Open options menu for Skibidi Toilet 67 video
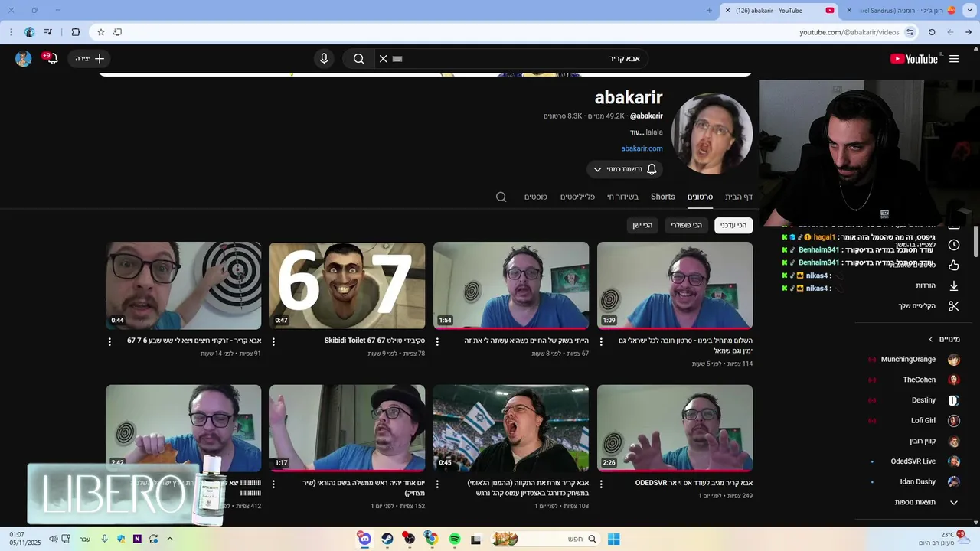 pos(273,342)
